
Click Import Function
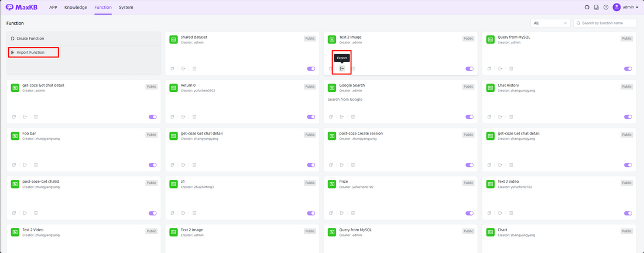pos(35,53)
